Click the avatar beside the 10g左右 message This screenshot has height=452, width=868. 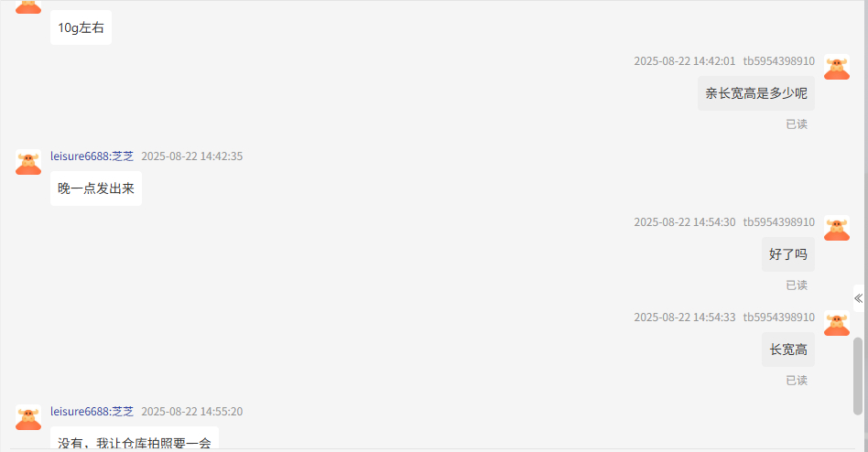tap(28, 6)
